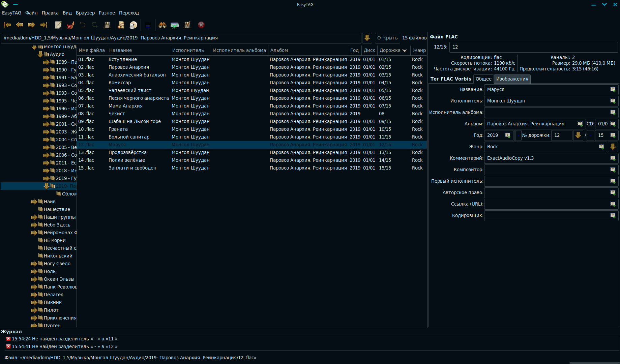
Task: Apply Исполнитель альбома tag to selected files
Action: 613,113
